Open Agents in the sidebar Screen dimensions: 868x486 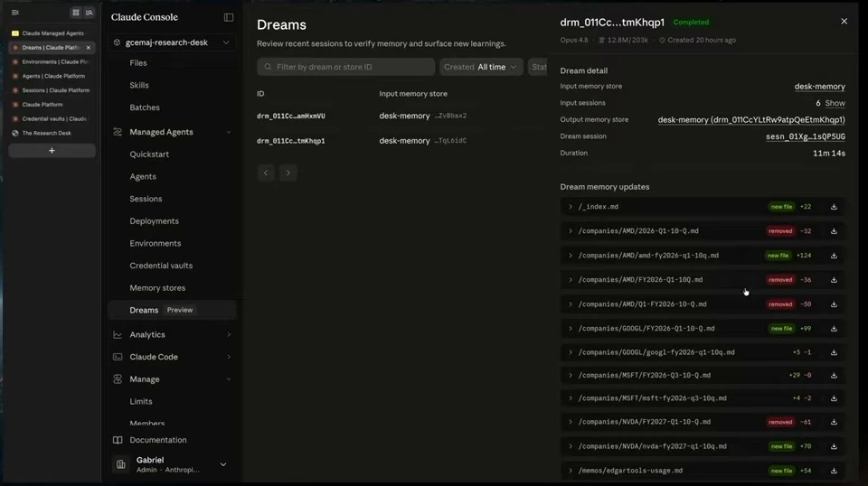click(143, 176)
